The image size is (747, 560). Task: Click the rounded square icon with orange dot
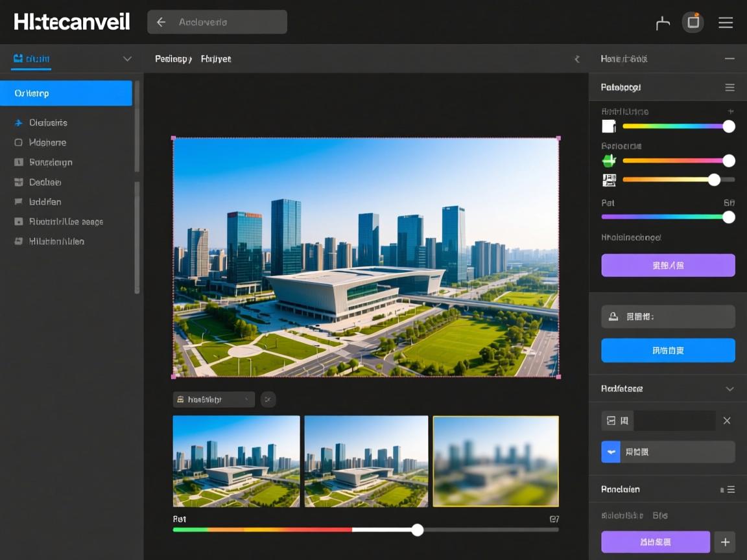pyautogui.click(x=693, y=23)
